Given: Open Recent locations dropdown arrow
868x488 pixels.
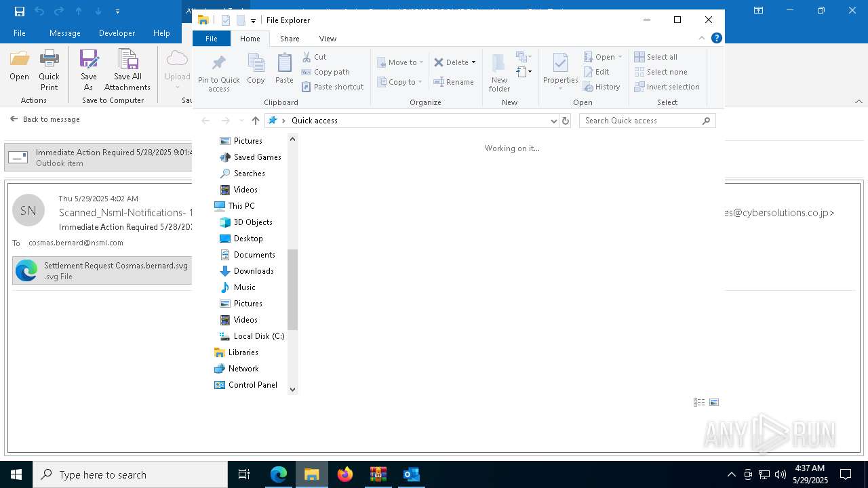Looking at the screenshot, I should click(x=241, y=121).
